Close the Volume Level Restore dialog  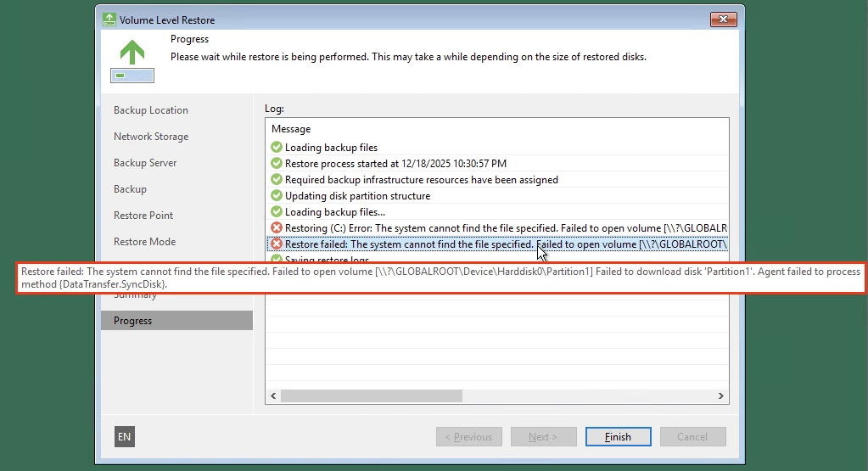(724, 20)
